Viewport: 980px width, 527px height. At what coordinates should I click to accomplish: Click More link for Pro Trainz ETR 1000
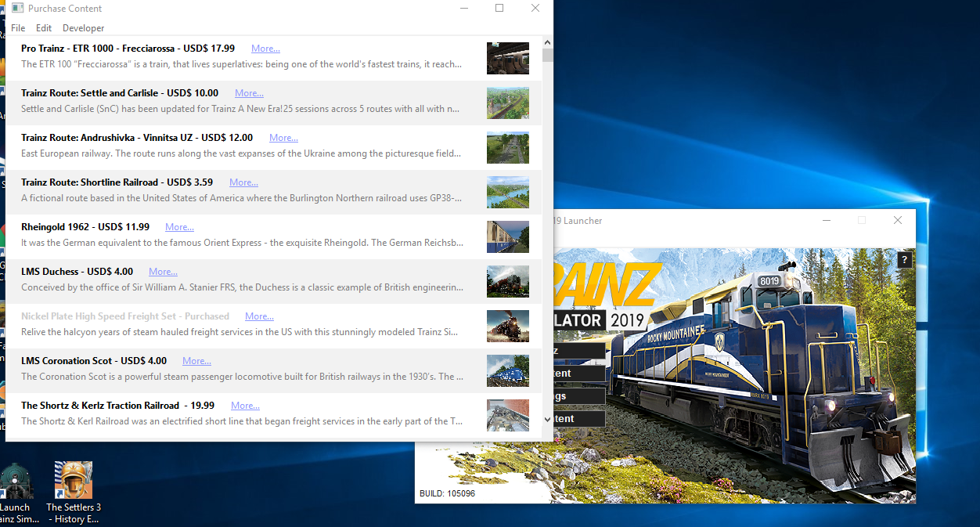[265, 49]
